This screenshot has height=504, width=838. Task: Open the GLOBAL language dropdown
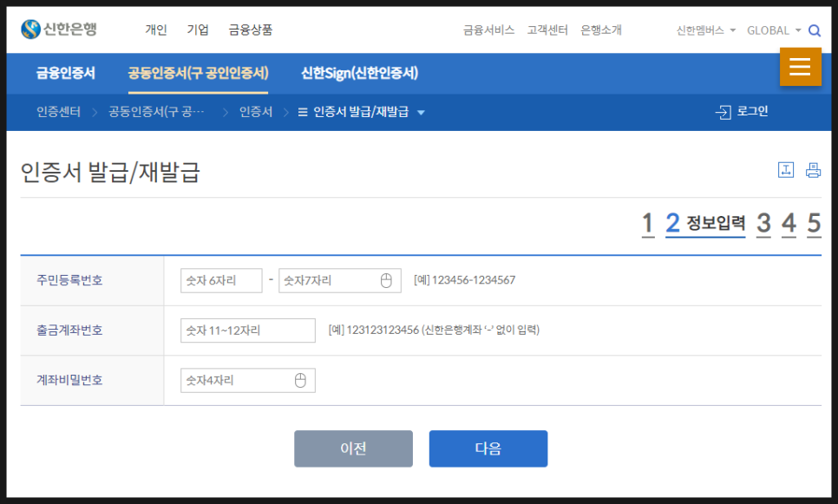(773, 29)
